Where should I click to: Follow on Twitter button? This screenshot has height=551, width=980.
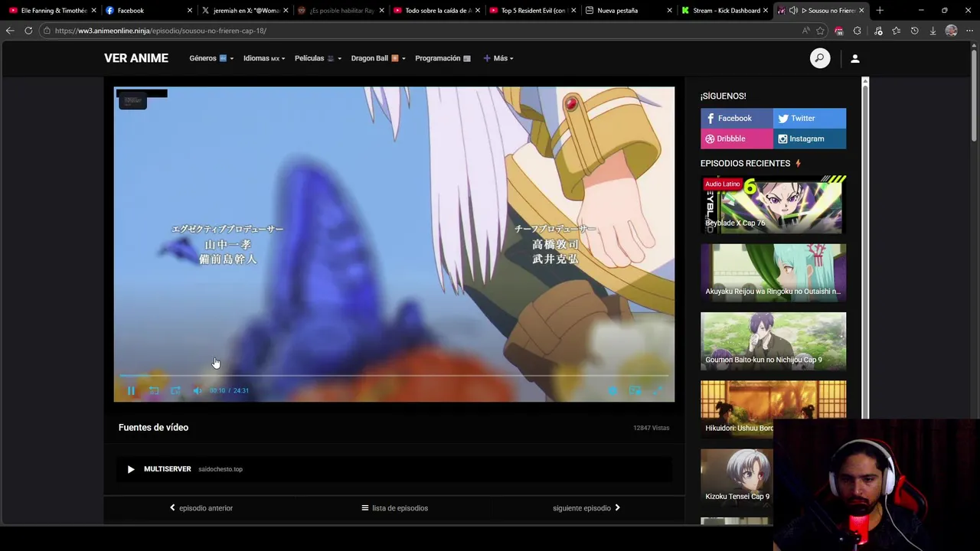click(809, 118)
